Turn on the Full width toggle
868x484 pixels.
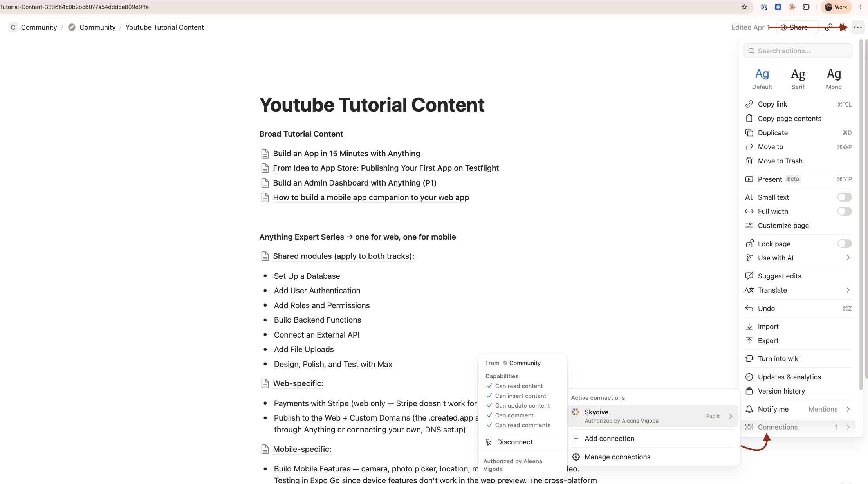(845, 211)
